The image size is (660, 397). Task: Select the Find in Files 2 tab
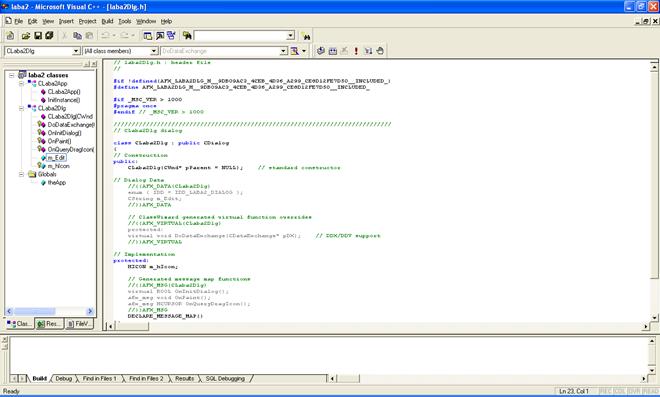point(146,379)
